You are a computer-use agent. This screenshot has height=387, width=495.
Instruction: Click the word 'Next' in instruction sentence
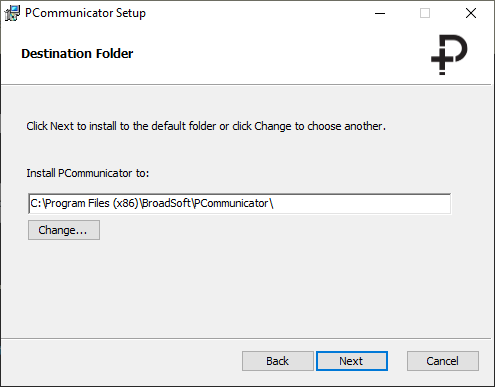coord(62,126)
